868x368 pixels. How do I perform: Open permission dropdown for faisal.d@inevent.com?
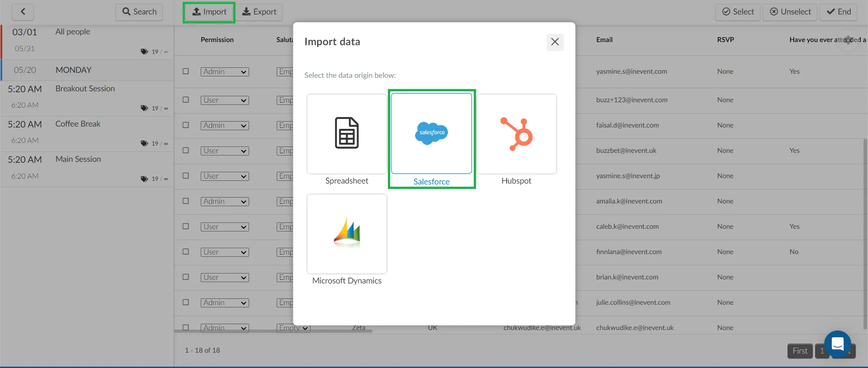pos(225,126)
